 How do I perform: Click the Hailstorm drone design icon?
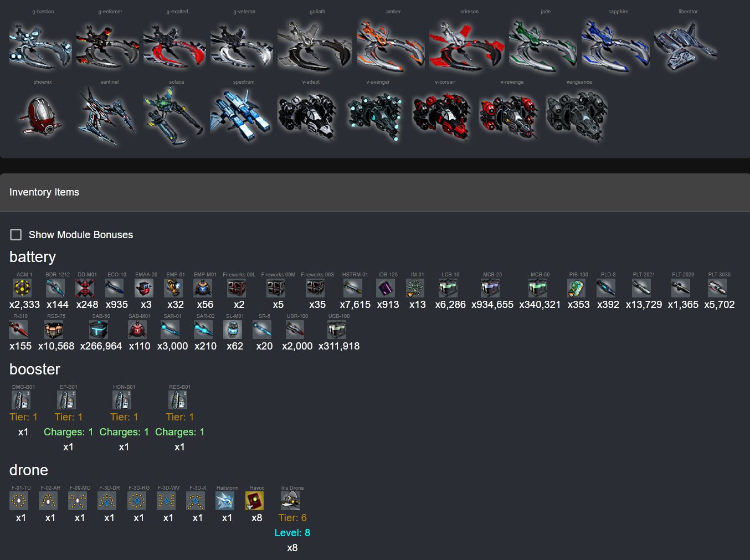[x=225, y=501]
